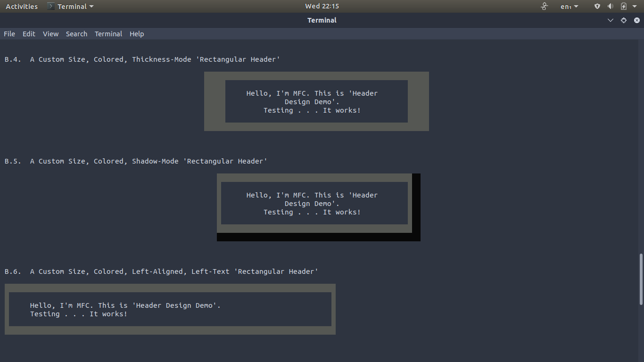The height and width of the screenshot is (362, 644).
Task: Open the Edit menu
Action: point(29,33)
